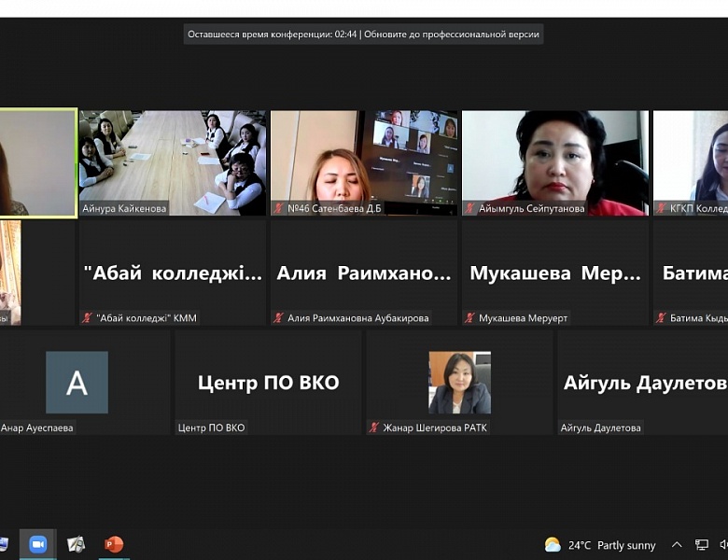Click muted mic icon on №46 Сатенбаева Д.Б
This screenshot has width=728, height=560.
tap(278, 208)
